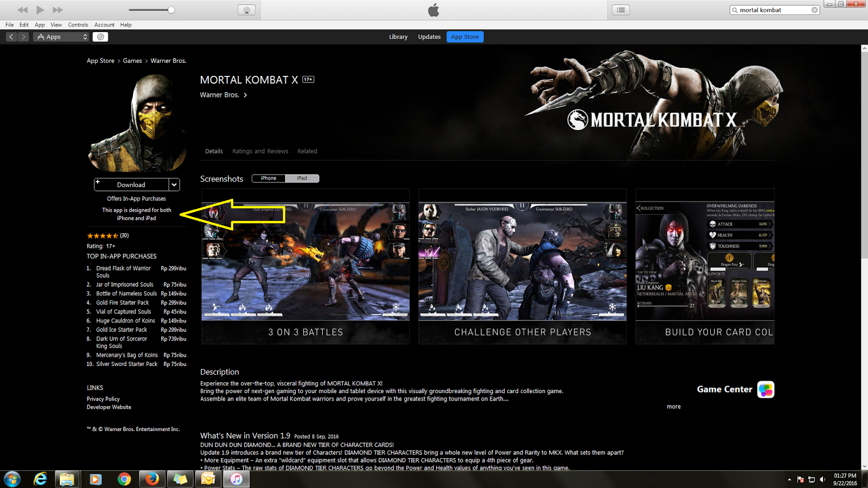
Task: Open the Ratings and Reviews tab
Action: (260, 151)
